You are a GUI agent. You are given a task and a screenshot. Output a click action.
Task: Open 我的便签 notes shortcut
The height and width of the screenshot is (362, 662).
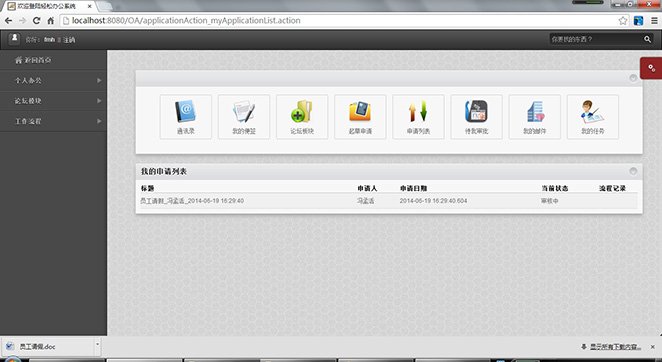[244, 117]
